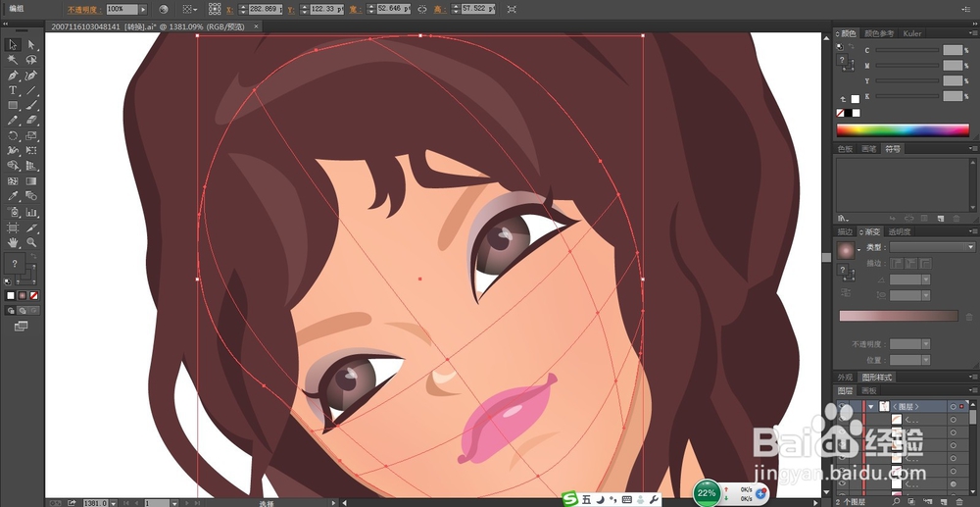This screenshot has height=507, width=980.
Task: Click the 高 height input field
Action: [x=478, y=10]
